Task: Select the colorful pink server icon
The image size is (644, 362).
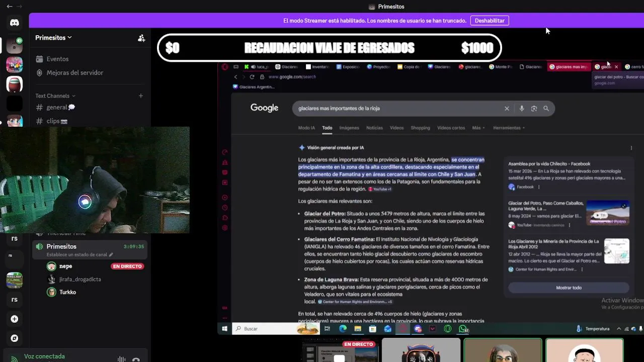Action: 15,65
